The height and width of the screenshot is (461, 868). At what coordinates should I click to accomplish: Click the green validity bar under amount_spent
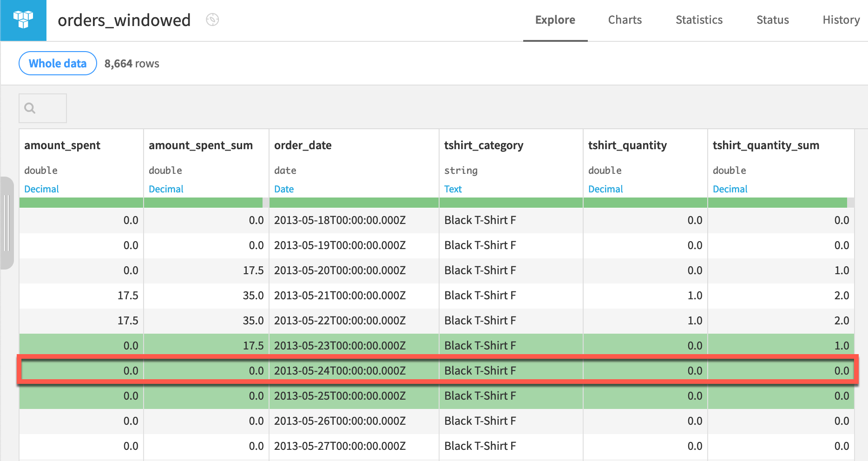pos(81,202)
